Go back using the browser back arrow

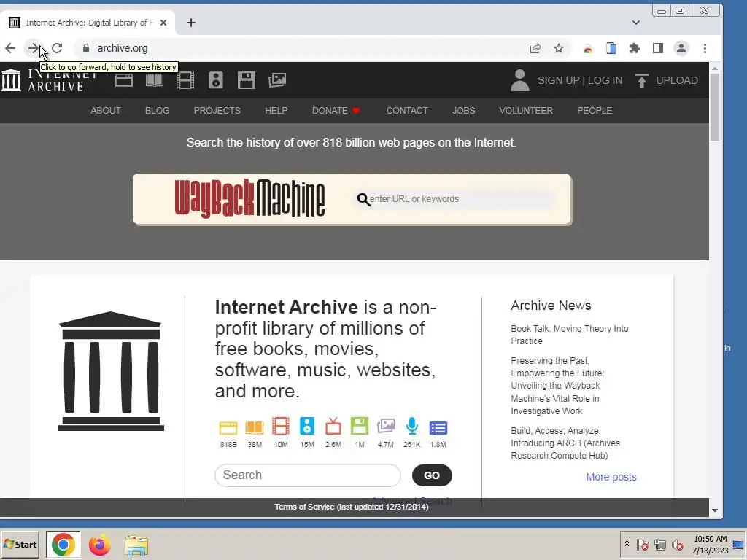[10, 48]
